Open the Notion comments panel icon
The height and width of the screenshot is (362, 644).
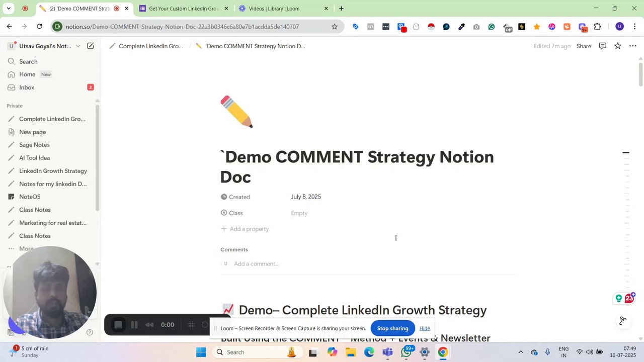[x=602, y=46]
